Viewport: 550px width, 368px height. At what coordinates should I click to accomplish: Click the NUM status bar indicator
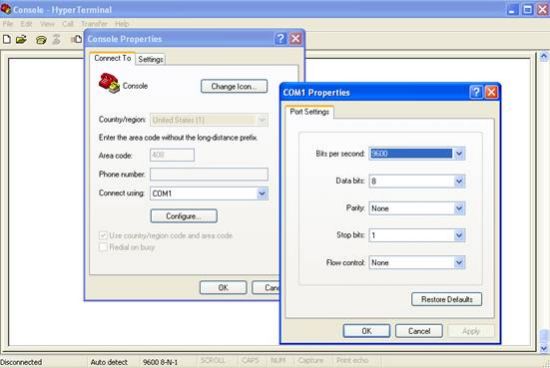(278, 360)
